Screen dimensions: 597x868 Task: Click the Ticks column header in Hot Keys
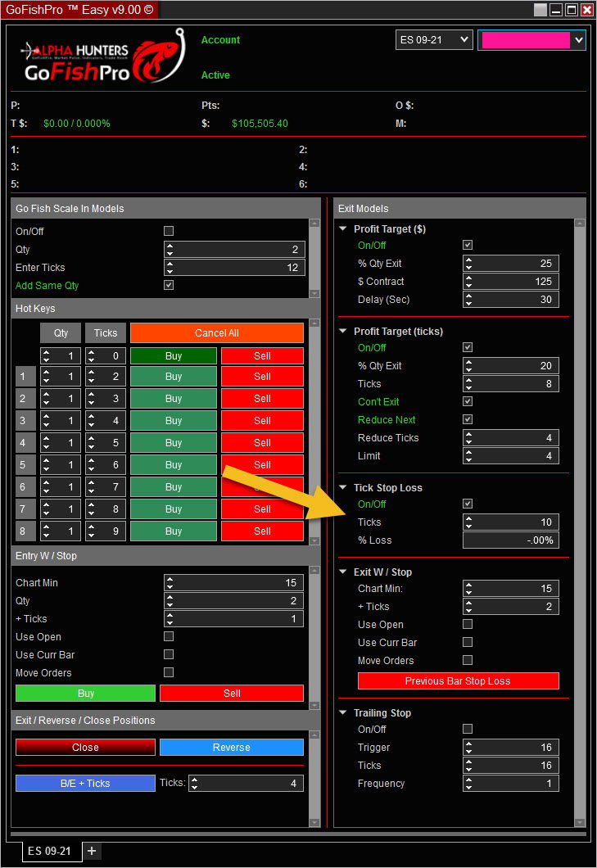point(105,332)
